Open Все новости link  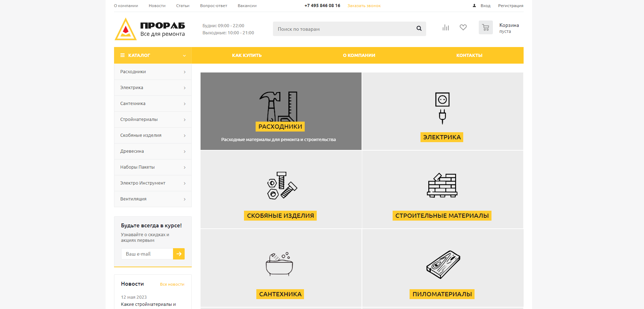[x=172, y=284]
